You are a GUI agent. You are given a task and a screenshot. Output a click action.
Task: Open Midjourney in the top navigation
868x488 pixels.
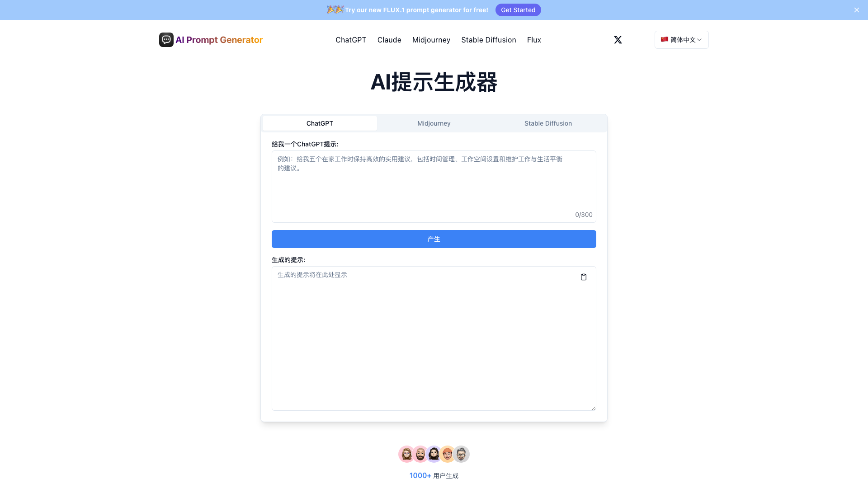click(431, 40)
